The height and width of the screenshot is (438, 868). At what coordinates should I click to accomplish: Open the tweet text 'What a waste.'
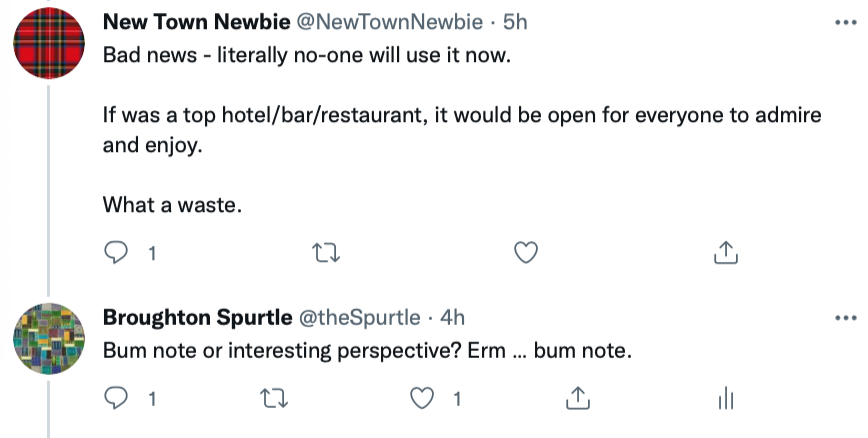click(x=172, y=205)
